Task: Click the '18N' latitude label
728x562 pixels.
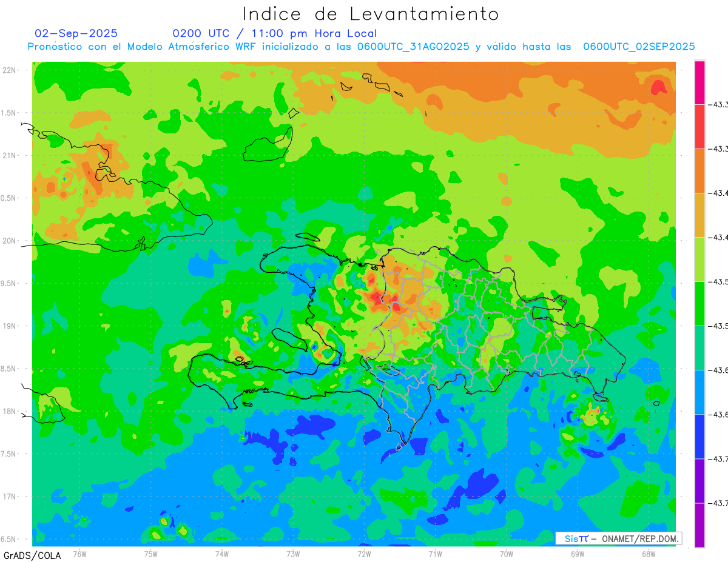Action: (x=10, y=411)
